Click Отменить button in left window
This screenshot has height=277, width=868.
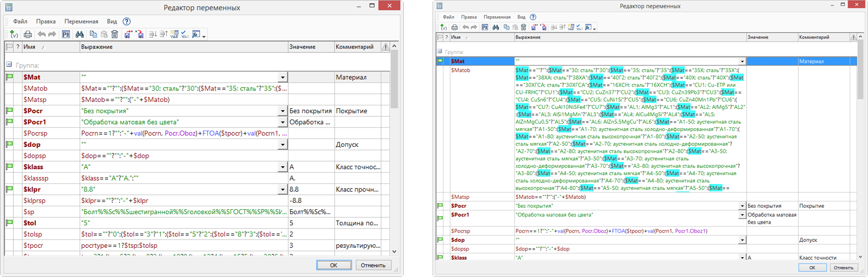(x=373, y=265)
